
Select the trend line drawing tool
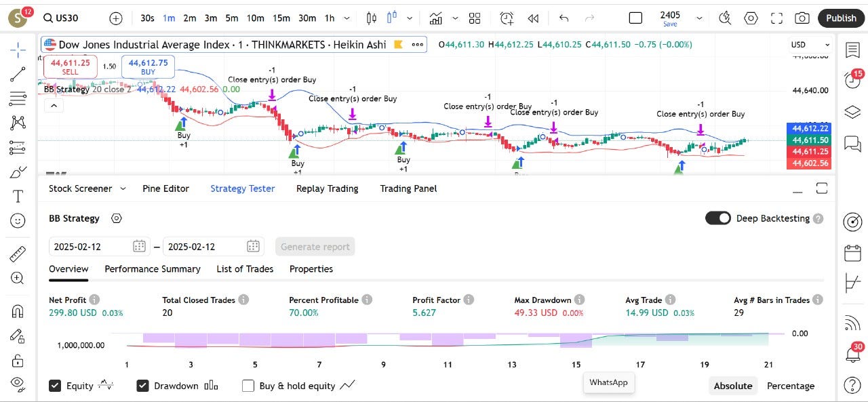tap(18, 74)
